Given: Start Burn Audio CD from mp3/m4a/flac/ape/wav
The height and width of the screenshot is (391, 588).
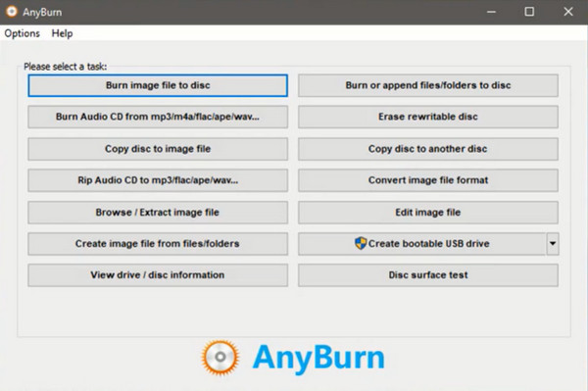Looking at the screenshot, I should [x=158, y=117].
